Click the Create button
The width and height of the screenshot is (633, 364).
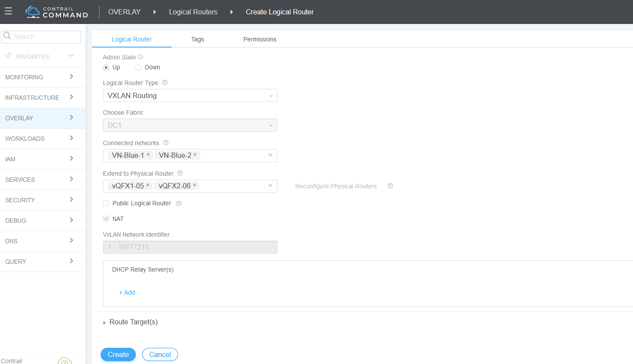pos(118,354)
